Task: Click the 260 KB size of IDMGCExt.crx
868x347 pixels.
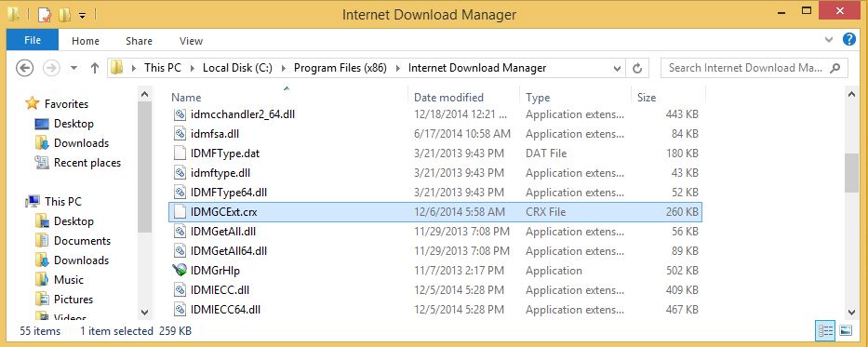Action: point(682,212)
